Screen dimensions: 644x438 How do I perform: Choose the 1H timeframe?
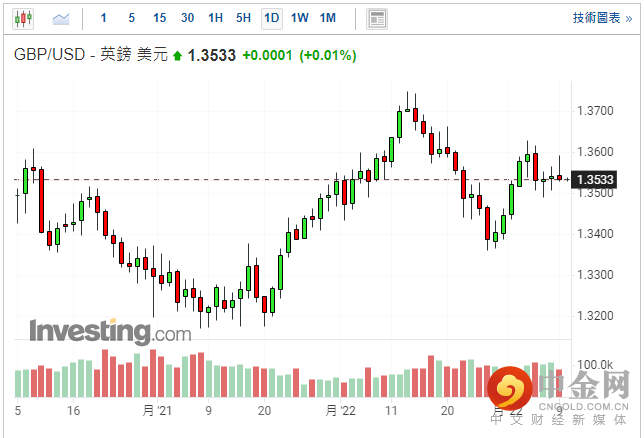coord(215,18)
